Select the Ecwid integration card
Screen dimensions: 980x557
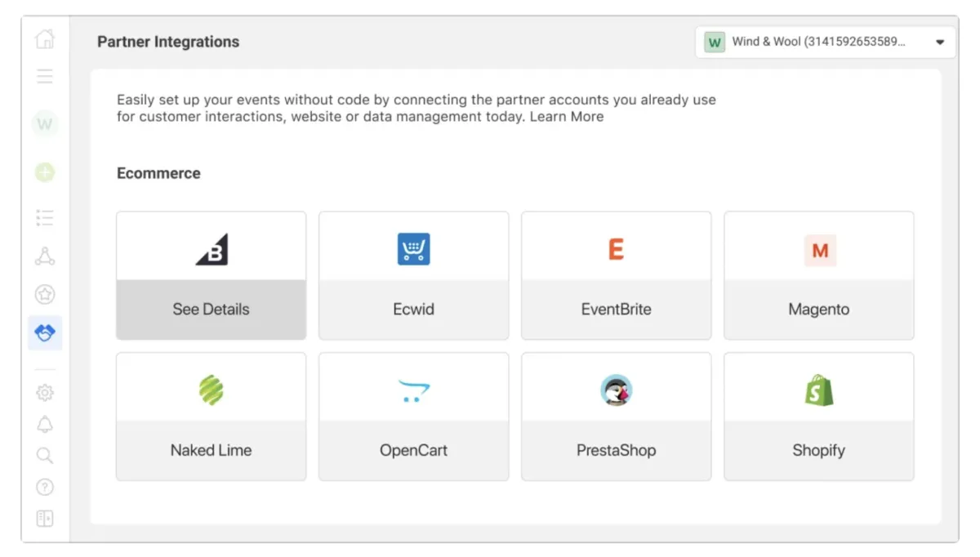click(414, 275)
